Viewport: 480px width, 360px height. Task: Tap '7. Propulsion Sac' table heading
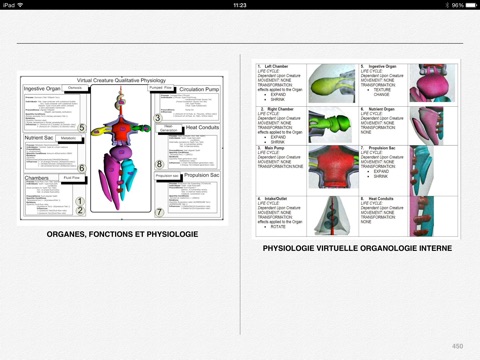click(x=378, y=148)
